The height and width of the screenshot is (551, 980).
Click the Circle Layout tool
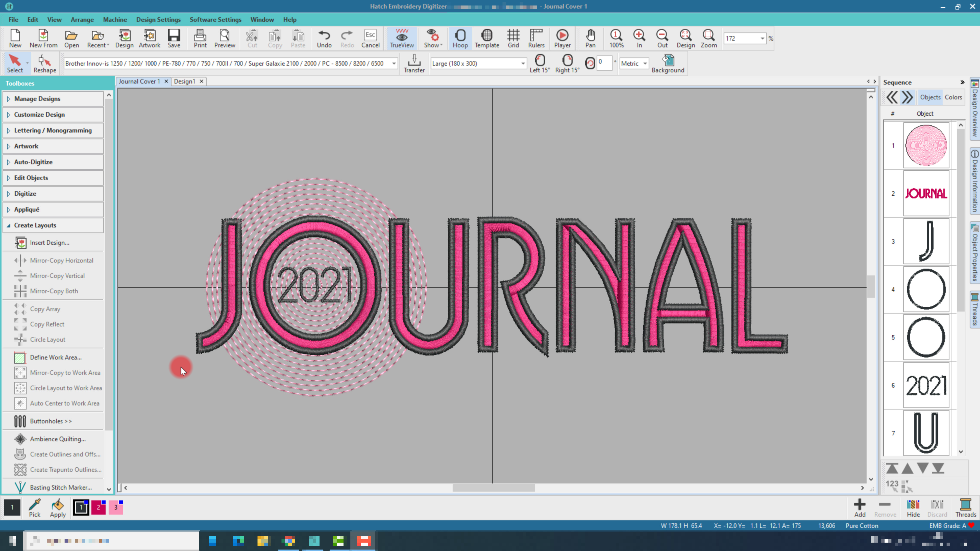[47, 339]
